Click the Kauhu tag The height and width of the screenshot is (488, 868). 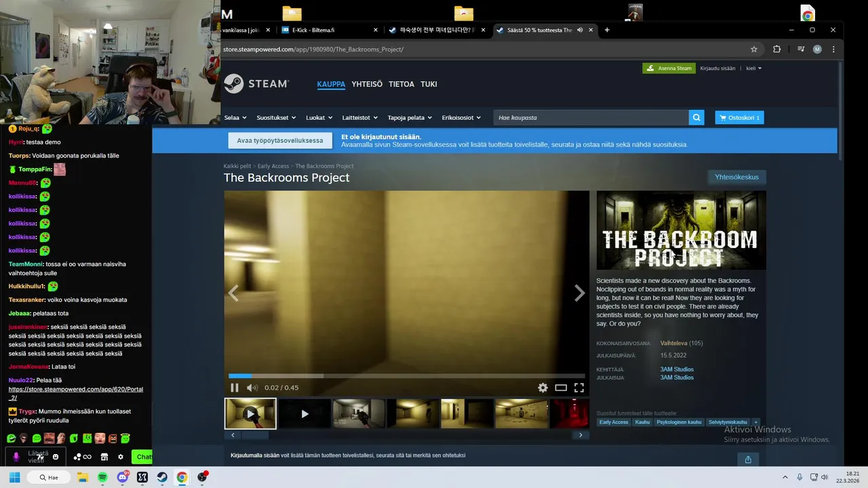pos(642,422)
